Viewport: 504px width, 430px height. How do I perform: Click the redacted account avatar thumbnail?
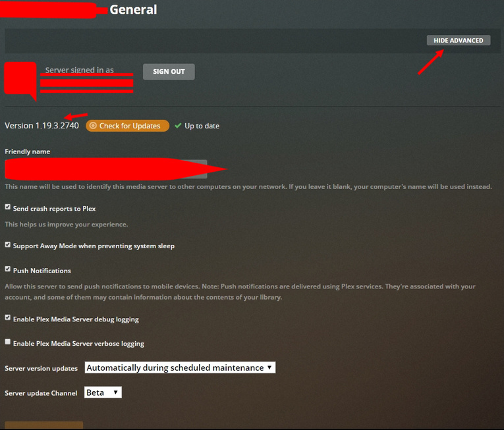click(20, 80)
